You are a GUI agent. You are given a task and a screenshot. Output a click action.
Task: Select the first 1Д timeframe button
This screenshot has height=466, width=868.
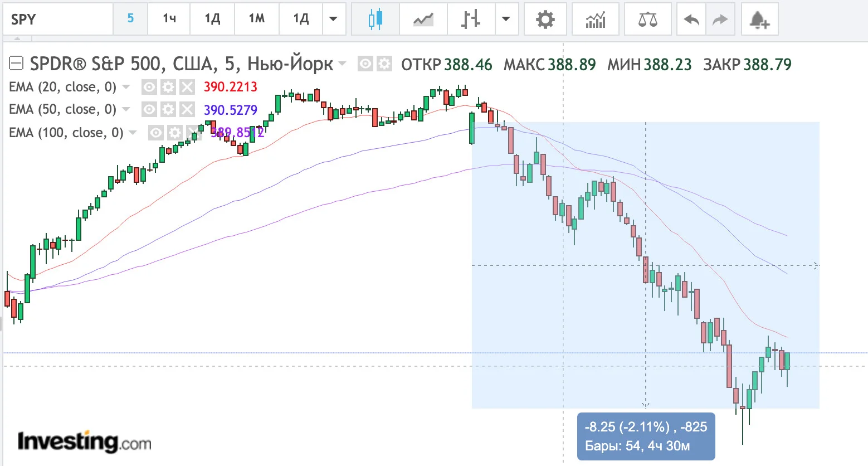(212, 20)
